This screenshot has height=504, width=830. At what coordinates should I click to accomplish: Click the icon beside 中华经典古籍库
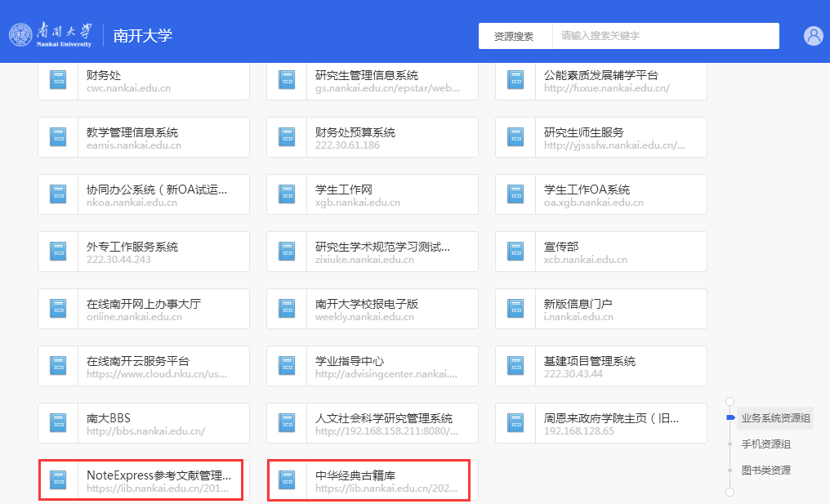pos(287,480)
